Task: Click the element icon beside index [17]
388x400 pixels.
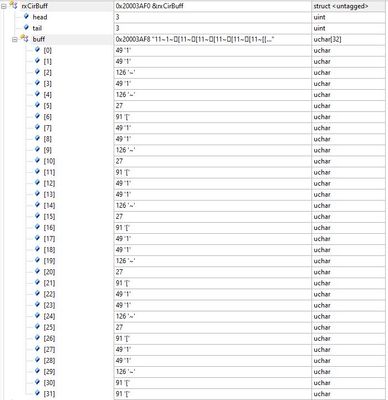Action: (x=37, y=238)
